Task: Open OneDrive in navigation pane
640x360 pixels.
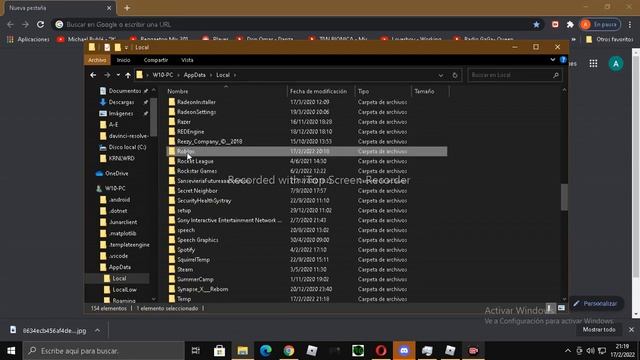Action: [x=116, y=173]
